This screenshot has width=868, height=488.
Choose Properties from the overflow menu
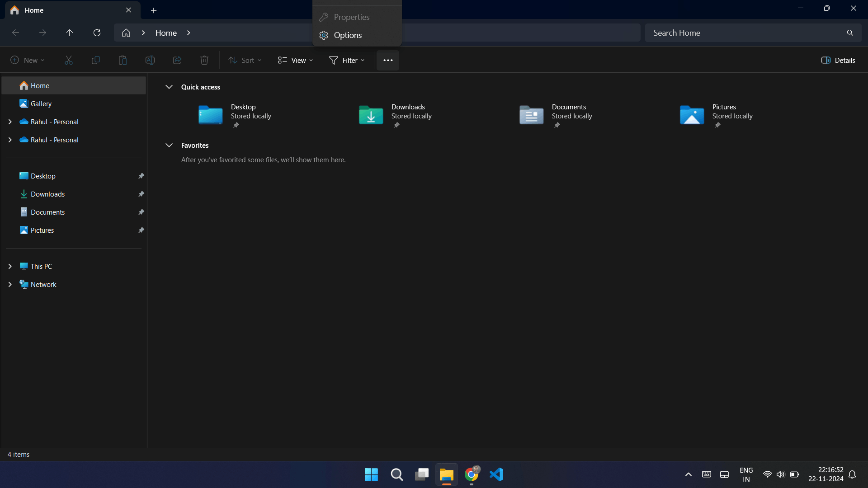pos(357,17)
